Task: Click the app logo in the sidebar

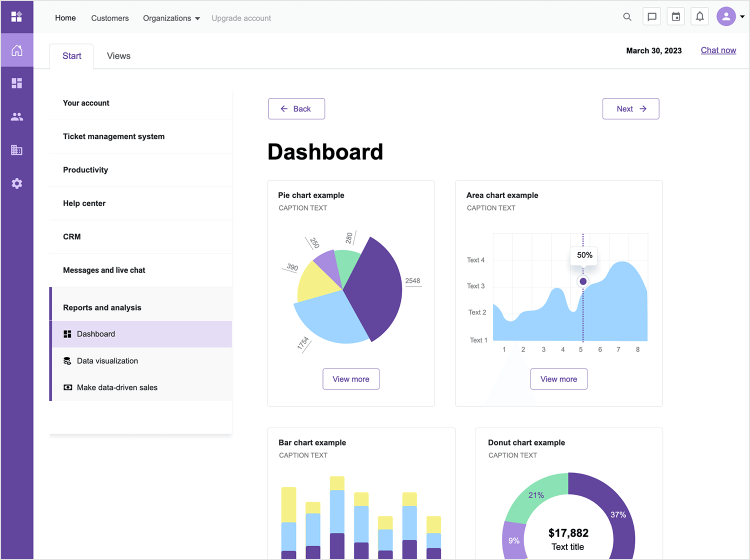Action: [16, 17]
